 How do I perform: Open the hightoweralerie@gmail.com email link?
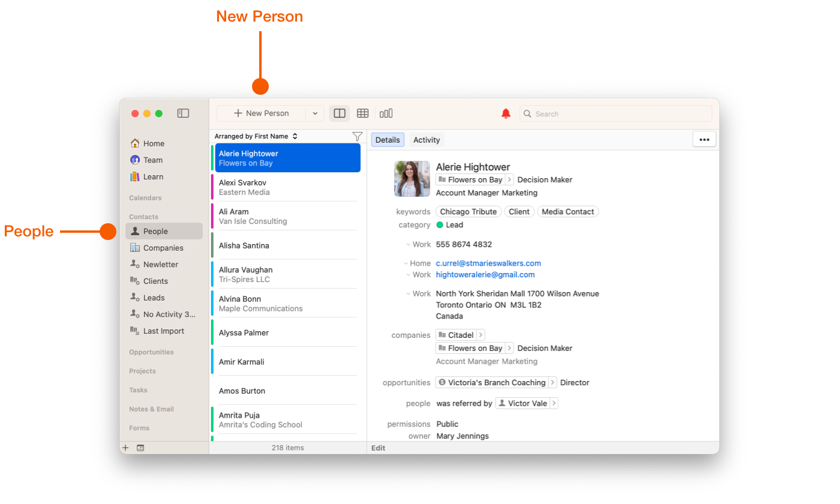click(x=485, y=275)
